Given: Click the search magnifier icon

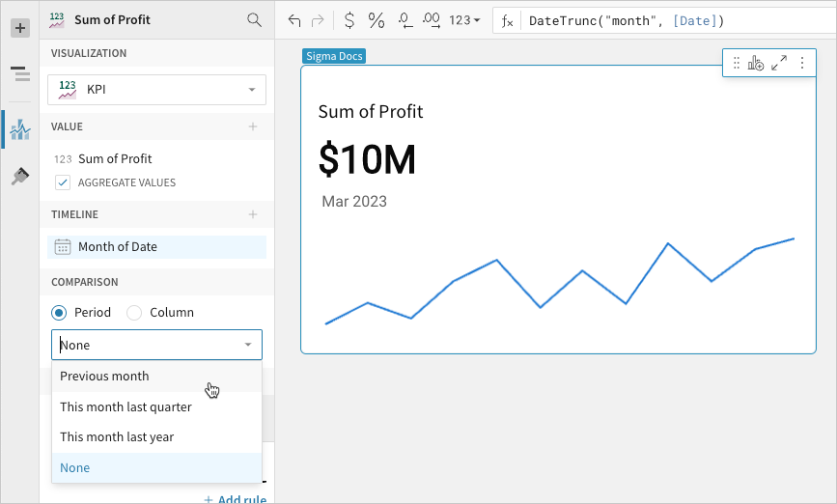Looking at the screenshot, I should [x=254, y=19].
